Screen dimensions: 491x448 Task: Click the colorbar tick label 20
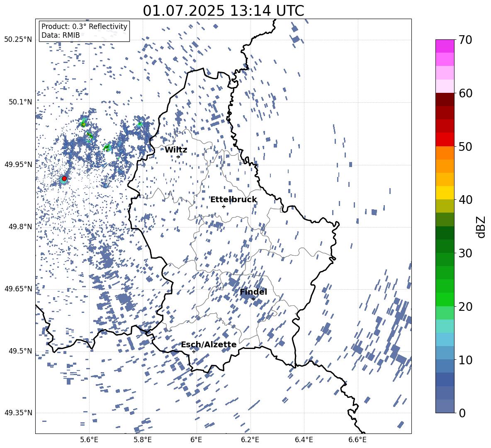click(465, 307)
